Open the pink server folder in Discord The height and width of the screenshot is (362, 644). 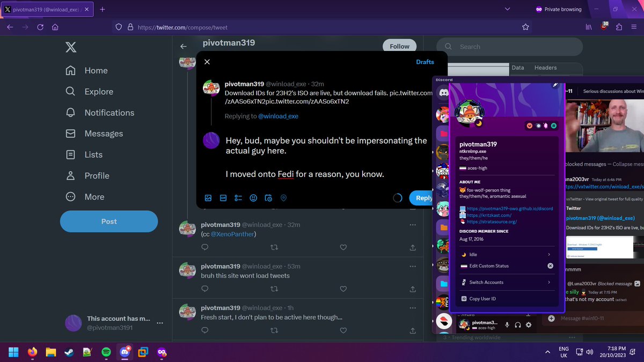click(x=443, y=132)
